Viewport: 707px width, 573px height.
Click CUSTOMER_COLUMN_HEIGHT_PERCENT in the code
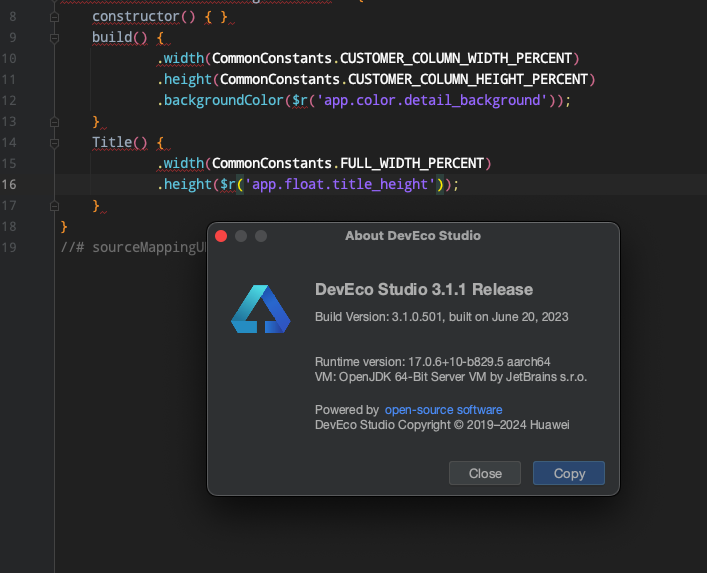pos(468,79)
